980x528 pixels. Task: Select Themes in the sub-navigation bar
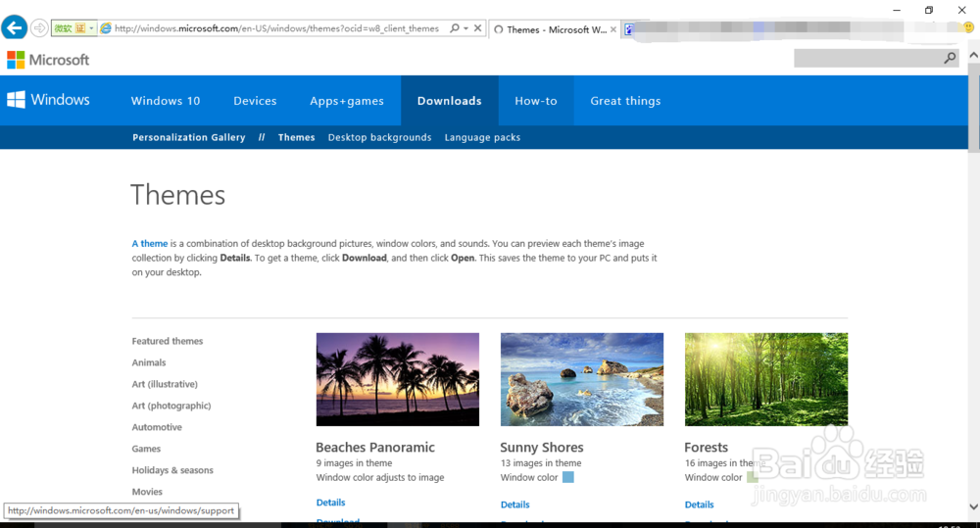[296, 137]
